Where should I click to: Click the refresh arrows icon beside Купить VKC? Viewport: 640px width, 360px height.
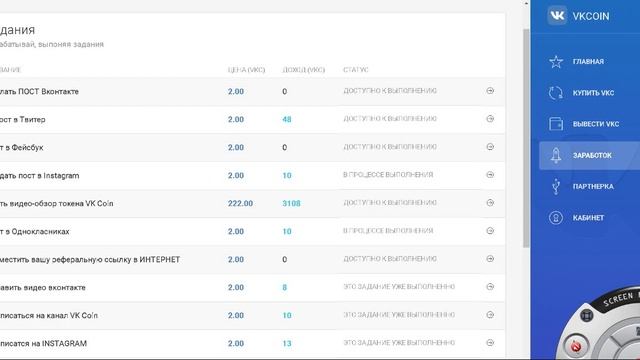tap(556, 93)
